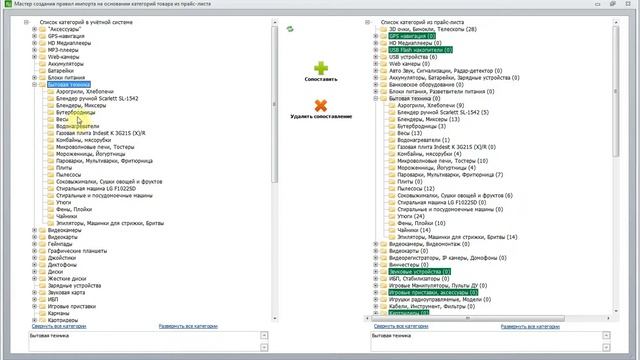Viewport: 640px width, 360px height.
Task: Click folder icon of right 3D очки, Бинокли, Телескопы
Action: tap(384, 29)
